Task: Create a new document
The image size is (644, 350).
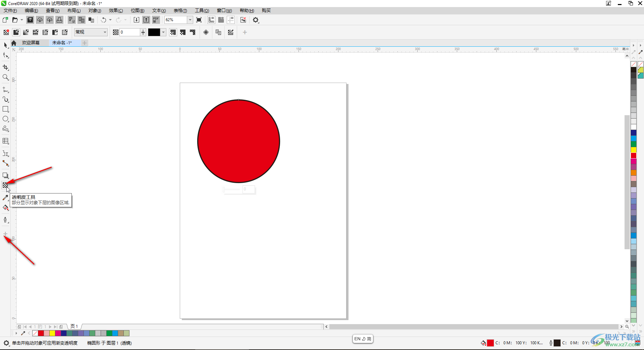Action: (5, 20)
